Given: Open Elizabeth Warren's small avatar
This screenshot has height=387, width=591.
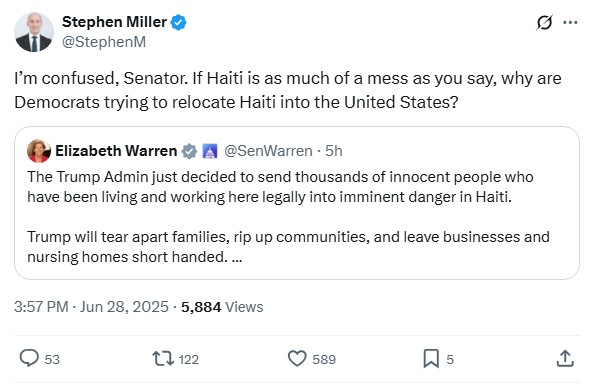Looking at the screenshot, I should 39,151.
